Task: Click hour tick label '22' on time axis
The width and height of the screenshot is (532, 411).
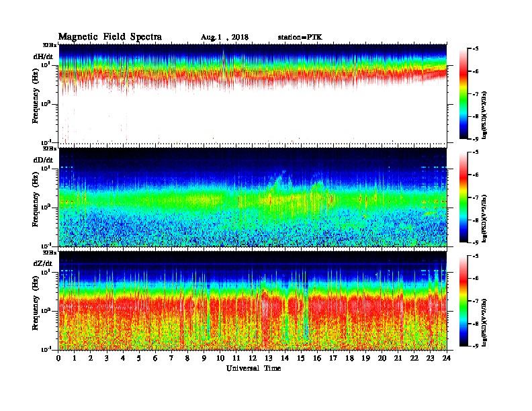Action: 414,358
